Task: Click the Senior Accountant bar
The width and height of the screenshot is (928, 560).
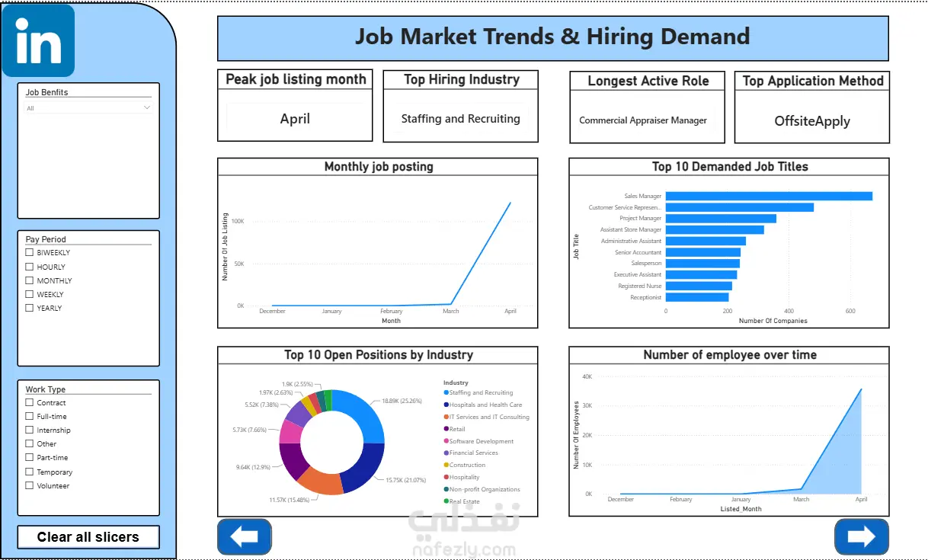Action: pyautogui.click(x=703, y=252)
